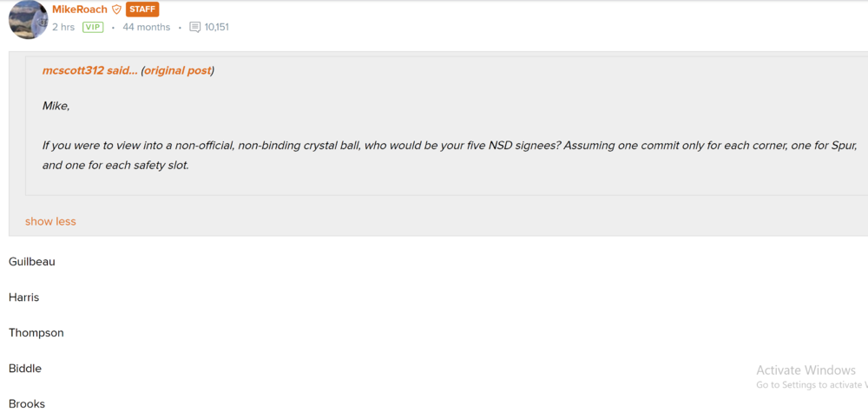The height and width of the screenshot is (412, 868).
Task: Click the "44 months" membership label
Action: point(146,28)
